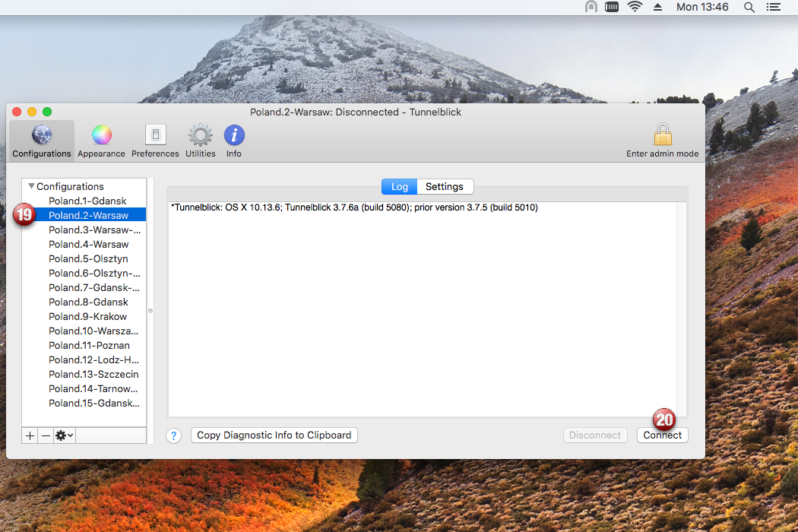Collapse the Configurations disclosure triangle
Image resolution: width=798 pixels, height=532 pixels.
32,186
